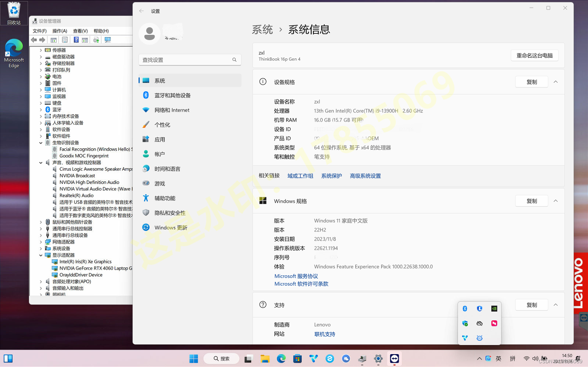Select NVIDIA GeForce RTX 4060 Laptop device

tap(93, 268)
